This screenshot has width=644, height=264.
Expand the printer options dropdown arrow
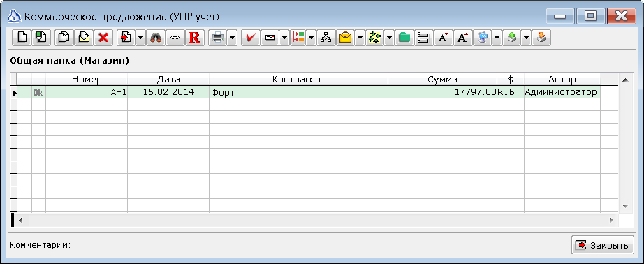coord(233,38)
